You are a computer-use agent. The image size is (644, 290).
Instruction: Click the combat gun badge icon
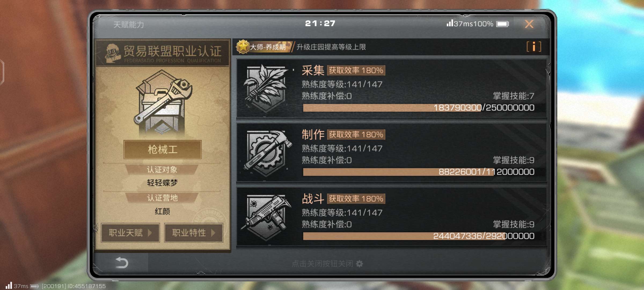click(x=266, y=216)
